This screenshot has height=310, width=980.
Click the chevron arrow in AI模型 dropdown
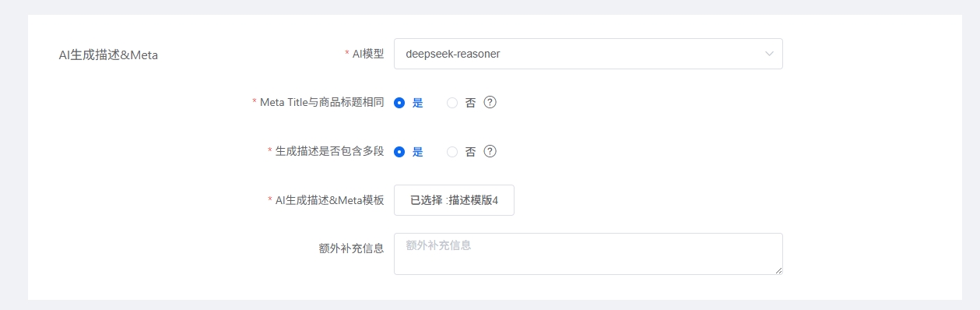point(769,54)
